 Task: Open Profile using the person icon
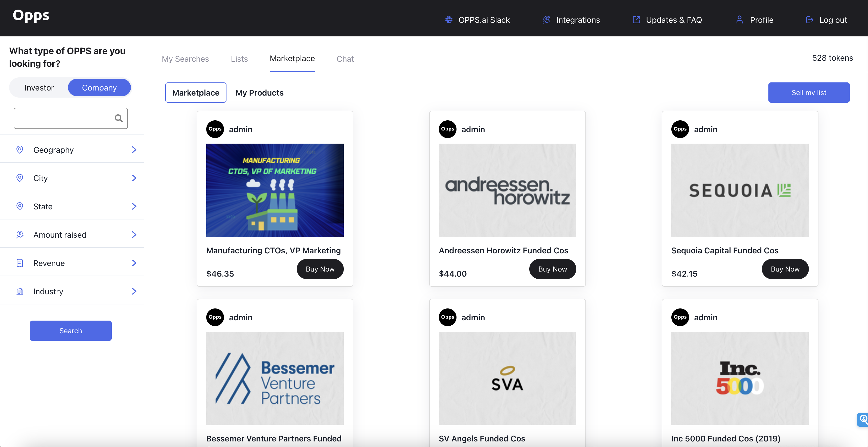739,19
